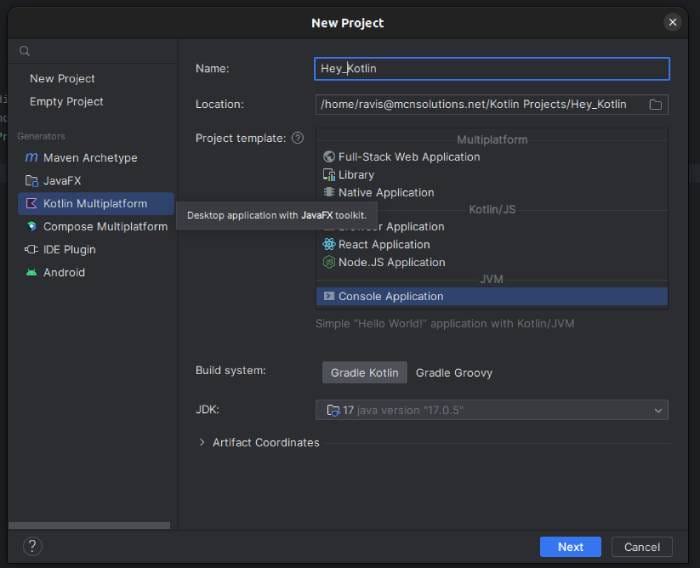This screenshot has width=700, height=568.
Task: Click the Console Application terminal icon
Action: 329,296
